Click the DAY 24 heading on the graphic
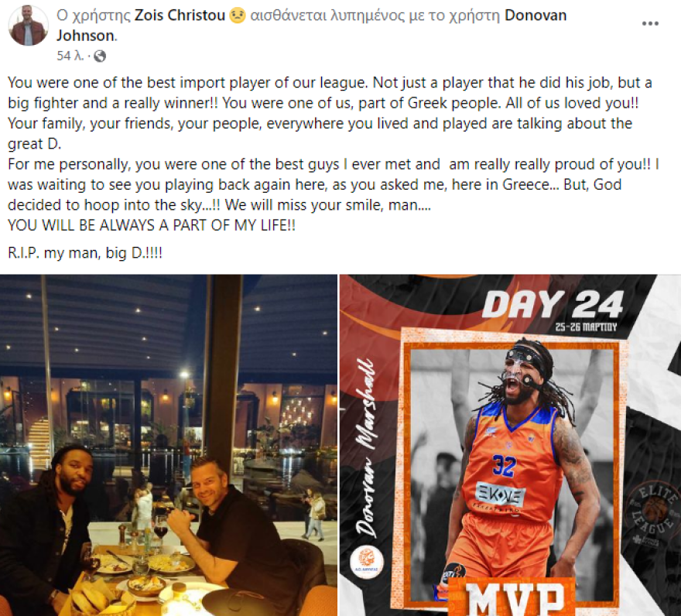This screenshot has height=616, width=681. (553, 304)
